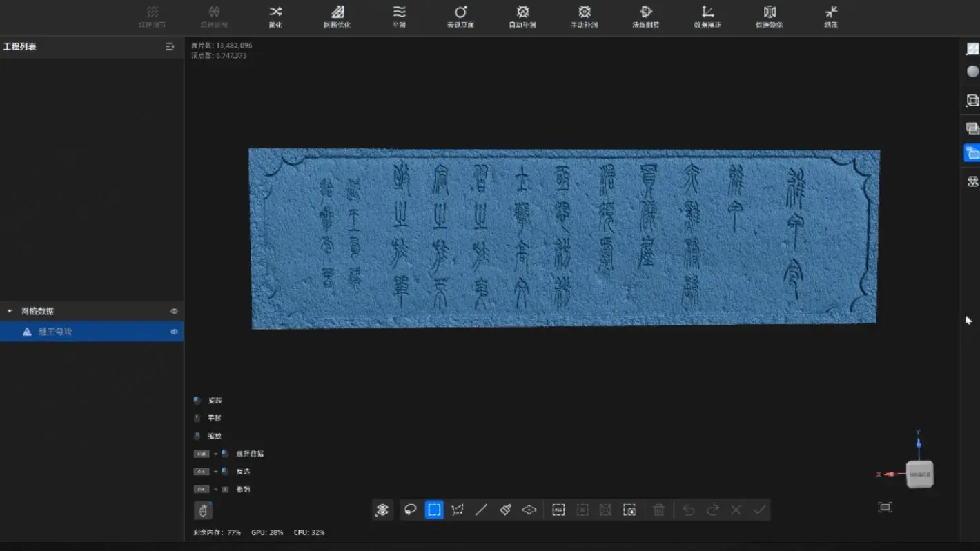Click the undo arrow in bottom toolbar
Viewport: 980px width, 551px height.
pyautogui.click(x=688, y=510)
